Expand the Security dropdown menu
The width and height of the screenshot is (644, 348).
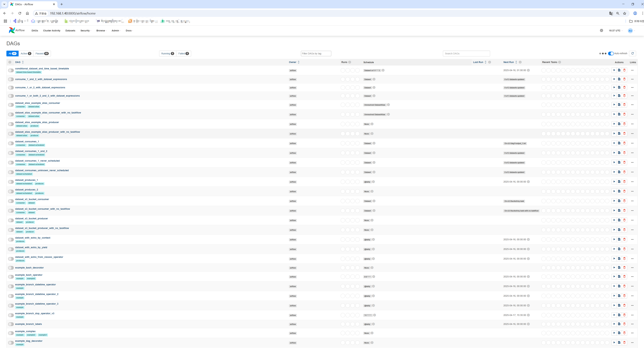coord(85,31)
